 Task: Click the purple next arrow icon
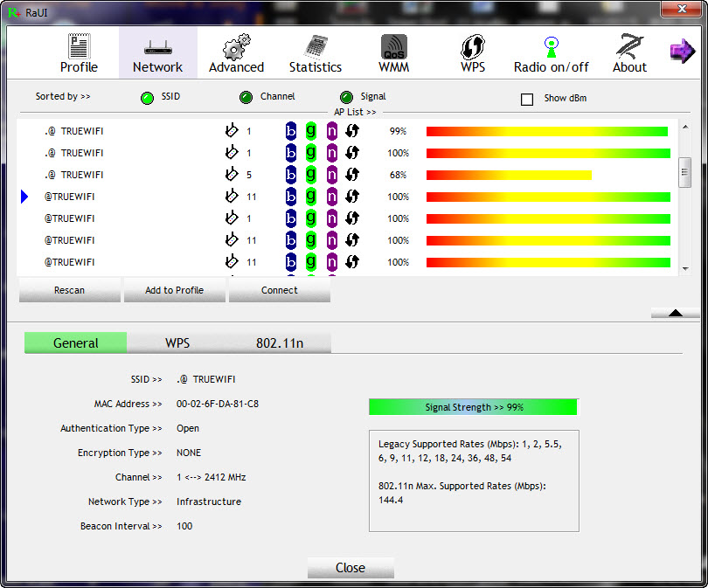(x=683, y=51)
